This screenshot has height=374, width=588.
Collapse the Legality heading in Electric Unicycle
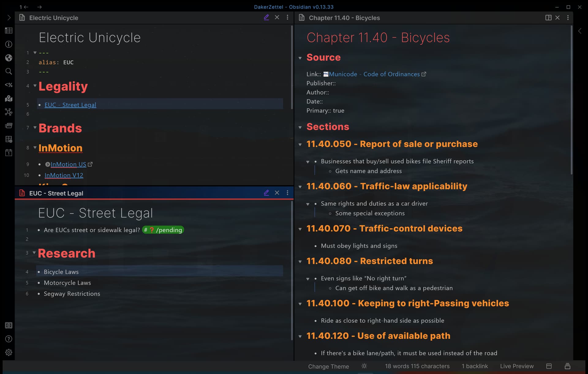[x=35, y=86]
